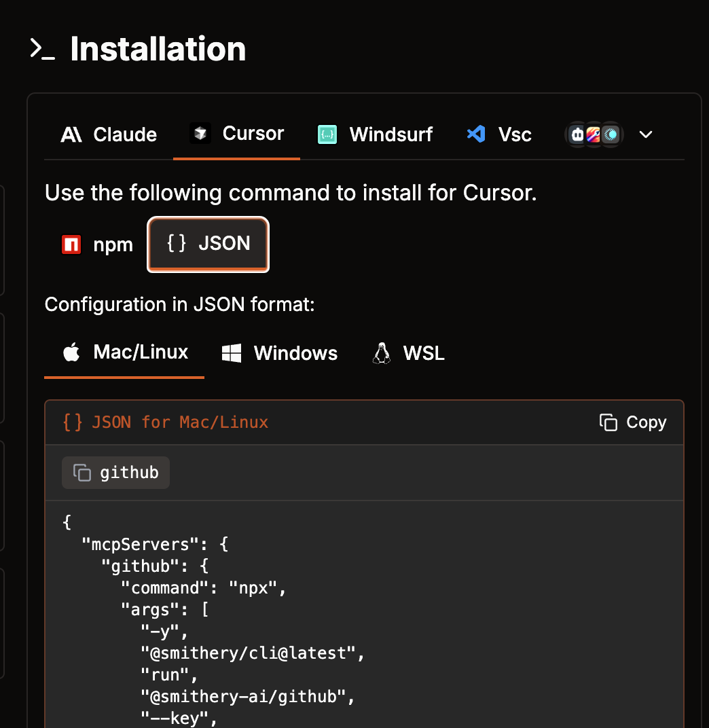Image resolution: width=709 pixels, height=728 pixels.
Task: Click the "@smithery-ai/github" argument line
Action: click(247, 697)
